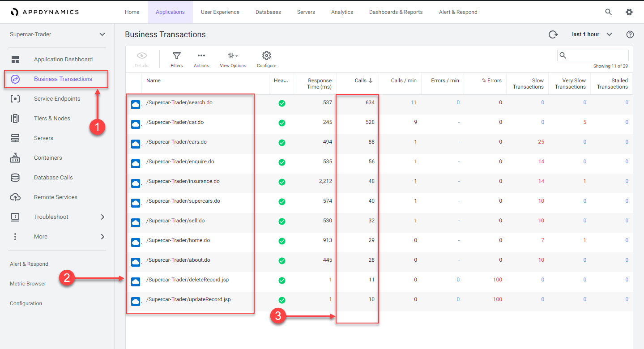Viewport: 644px width, 349px height.
Task: Open the /Supercar-Trader/enquire.do transaction
Action: click(x=180, y=162)
